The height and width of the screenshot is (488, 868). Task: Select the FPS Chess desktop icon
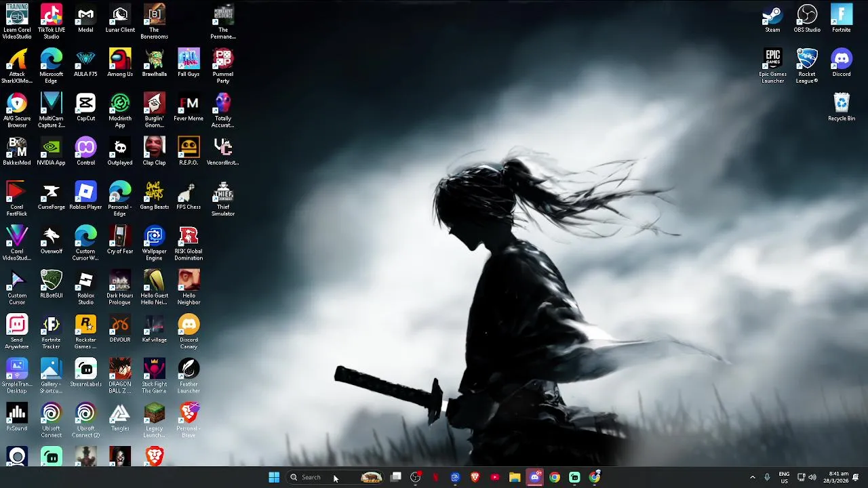(189, 196)
